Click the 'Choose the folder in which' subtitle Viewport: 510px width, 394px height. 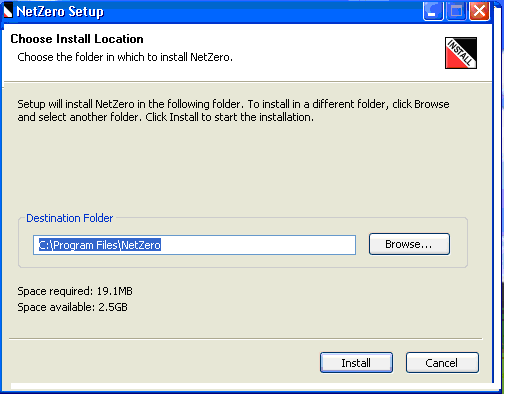click(125, 57)
